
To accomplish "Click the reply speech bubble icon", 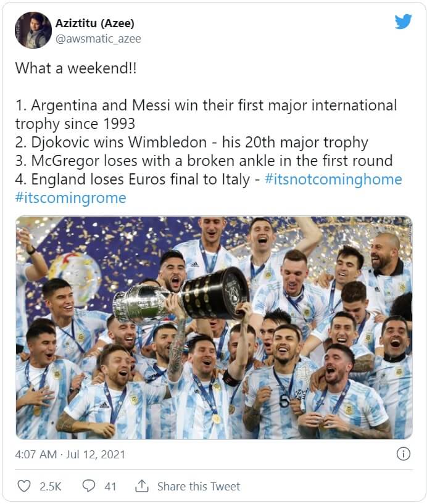I will (x=89, y=486).
